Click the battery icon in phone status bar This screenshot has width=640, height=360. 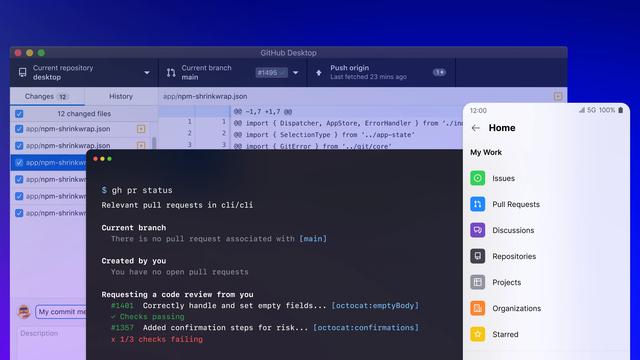click(620, 110)
